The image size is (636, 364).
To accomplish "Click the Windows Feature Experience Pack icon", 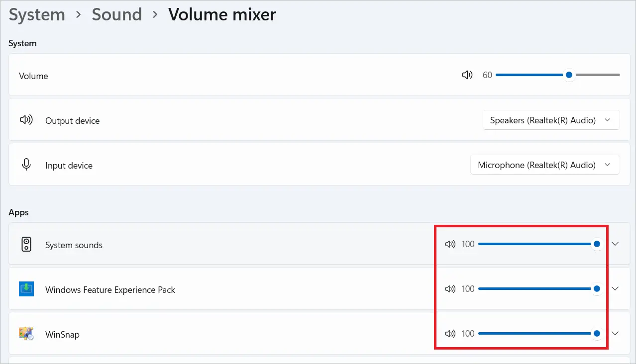I will [26, 289].
